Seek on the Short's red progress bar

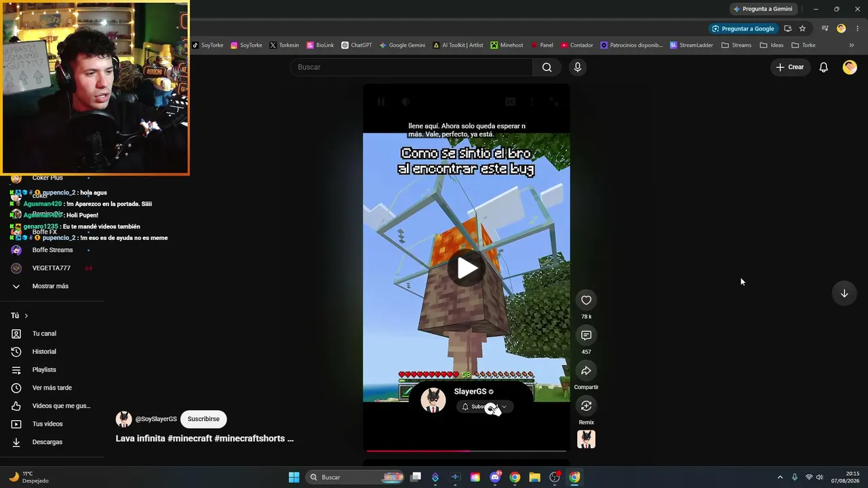tap(467, 450)
